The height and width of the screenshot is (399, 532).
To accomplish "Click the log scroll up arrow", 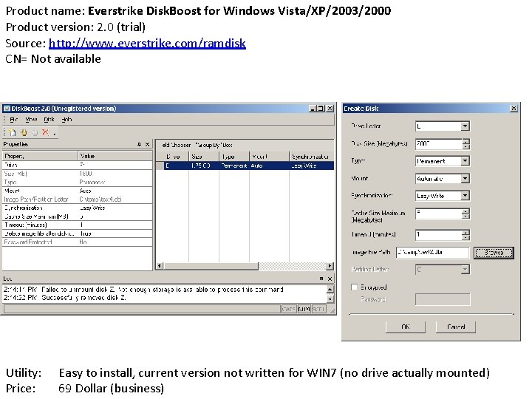I will pos(330,289).
